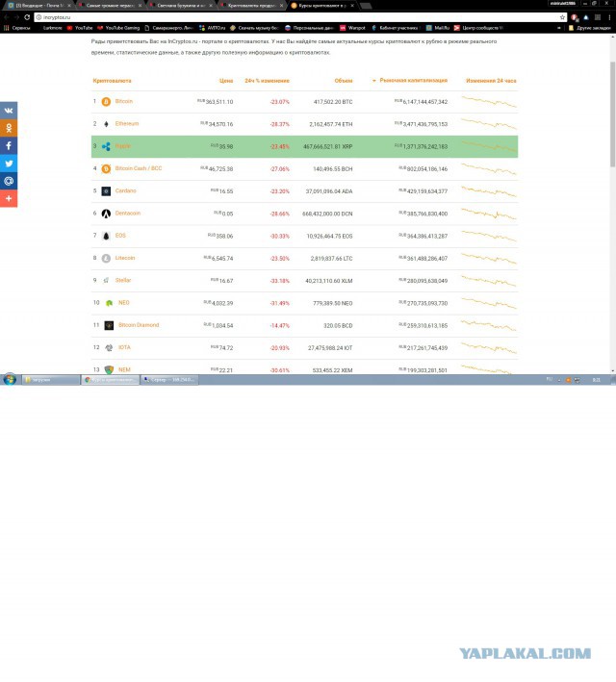Open Stellar currency link

pos(123,280)
